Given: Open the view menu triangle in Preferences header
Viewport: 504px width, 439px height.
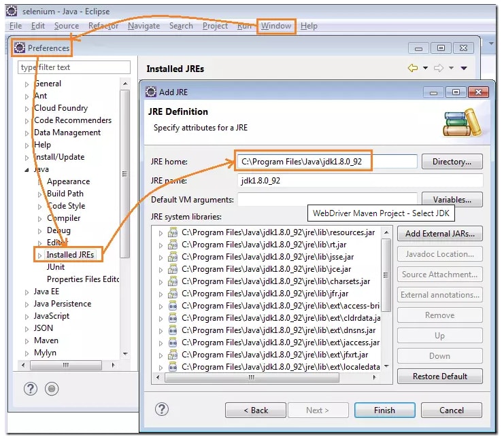Looking at the screenshot, I should [464, 68].
